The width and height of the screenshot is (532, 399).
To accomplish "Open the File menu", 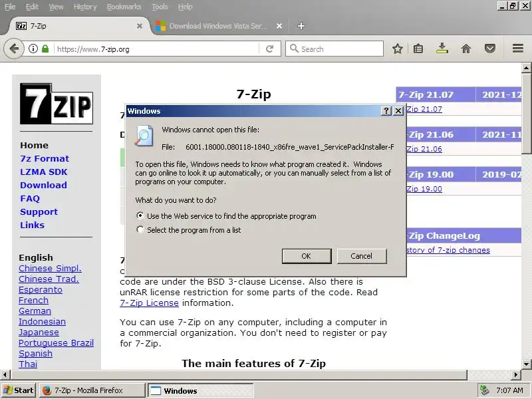I will pyautogui.click(x=10, y=7).
